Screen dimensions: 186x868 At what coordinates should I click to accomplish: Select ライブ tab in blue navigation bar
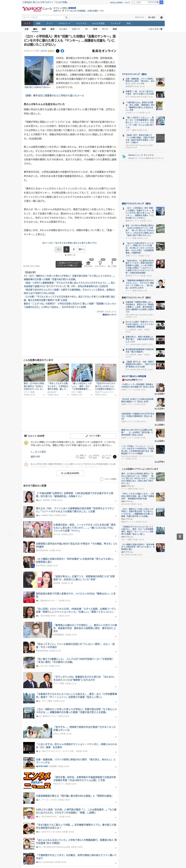[x=49, y=24]
